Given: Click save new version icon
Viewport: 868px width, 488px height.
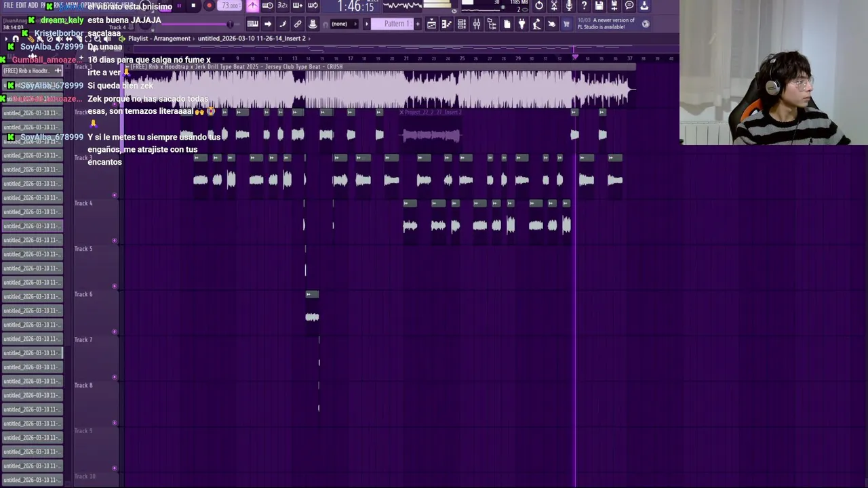Looking at the screenshot, I should 614,5.
